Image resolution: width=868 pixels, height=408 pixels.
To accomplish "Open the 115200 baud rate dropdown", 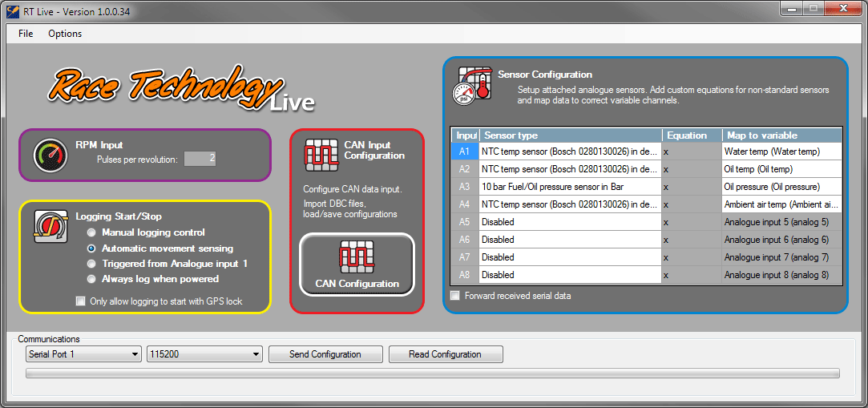I will pyautogui.click(x=204, y=354).
